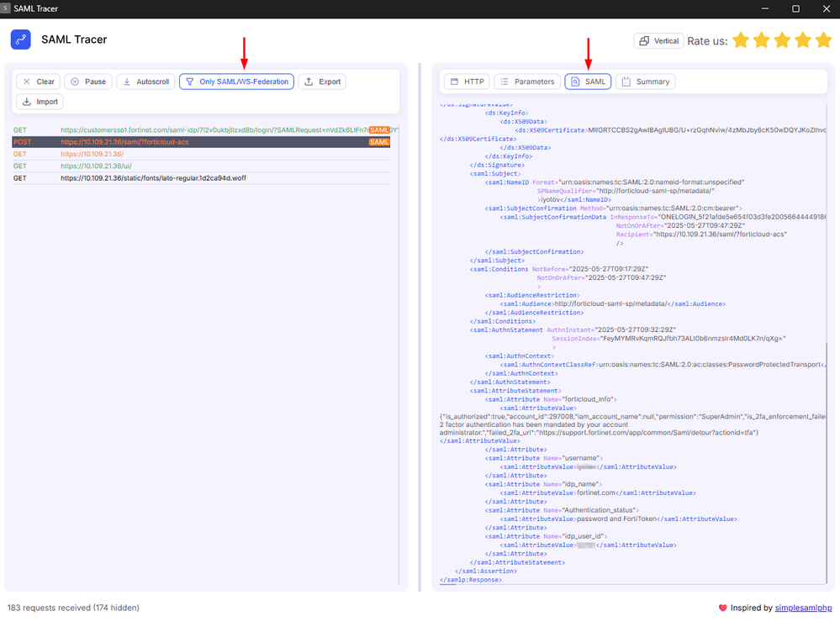Select GET lato-regular woff font request
Image resolution: width=840 pixels, height=632 pixels.
click(x=201, y=178)
